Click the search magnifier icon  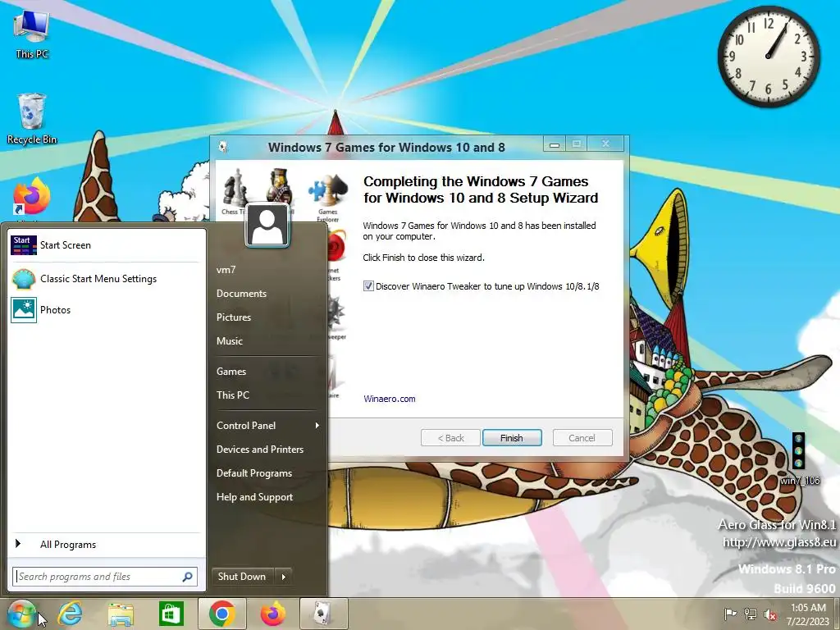click(x=188, y=577)
